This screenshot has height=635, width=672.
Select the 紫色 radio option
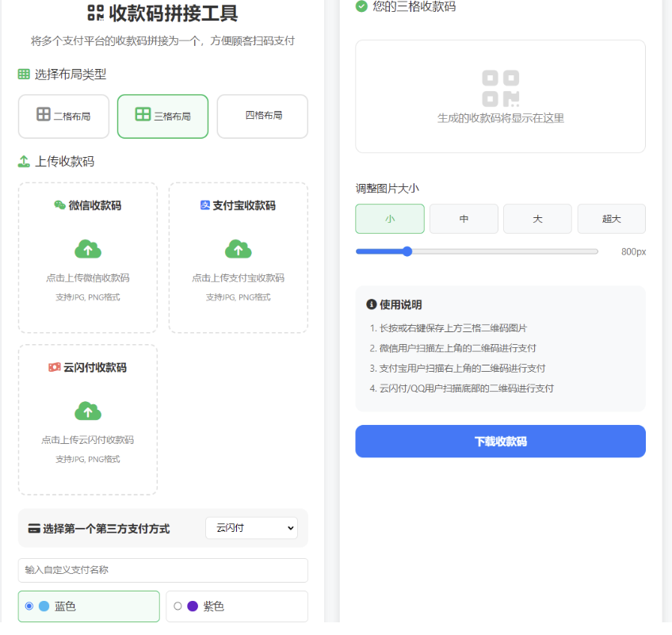click(x=178, y=606)
